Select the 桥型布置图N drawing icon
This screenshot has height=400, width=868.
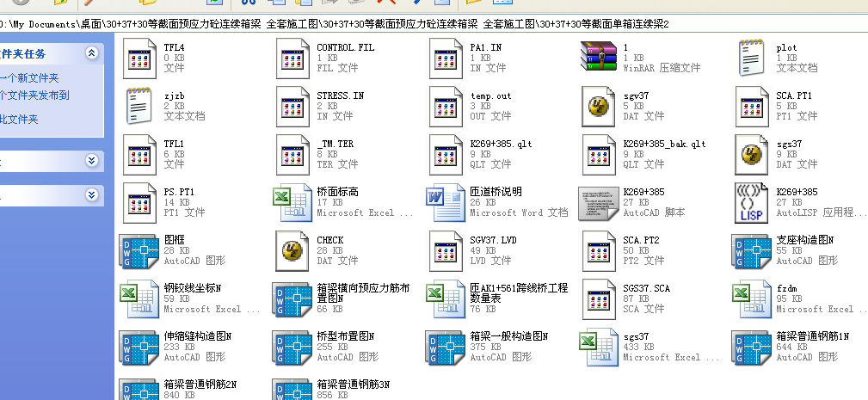[292, 348]
